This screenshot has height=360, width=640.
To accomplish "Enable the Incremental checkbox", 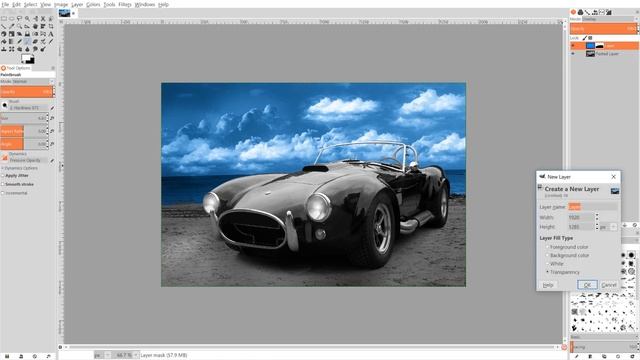I will pos(2,193).
